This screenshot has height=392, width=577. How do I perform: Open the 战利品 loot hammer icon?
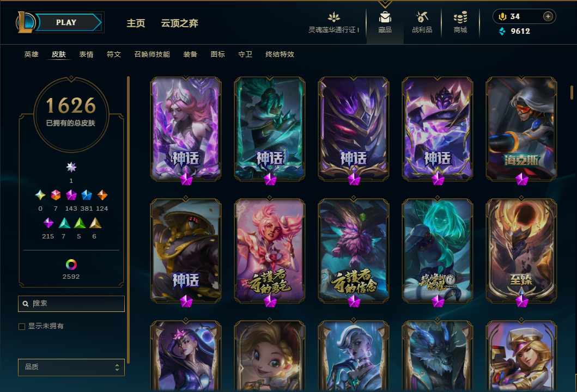coord(422,17)
